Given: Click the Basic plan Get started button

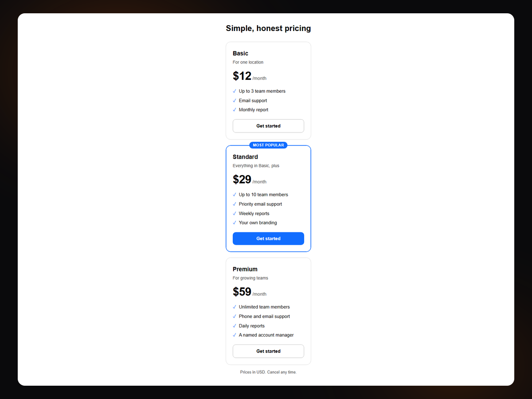Looking at the screenshot, I should point(268,126).
